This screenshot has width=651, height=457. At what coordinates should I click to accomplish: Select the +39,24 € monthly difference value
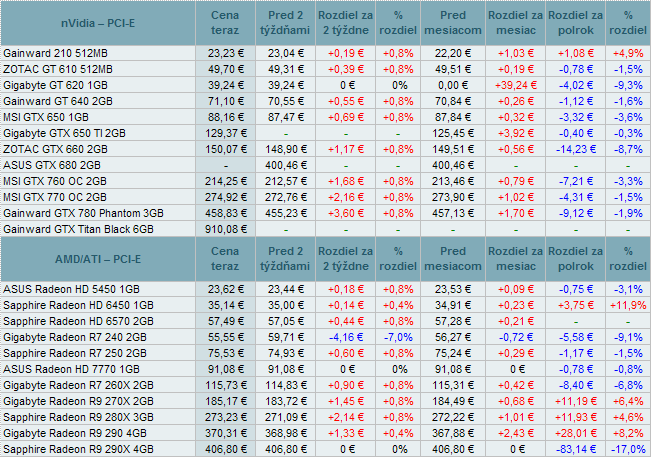coord(516,86)
